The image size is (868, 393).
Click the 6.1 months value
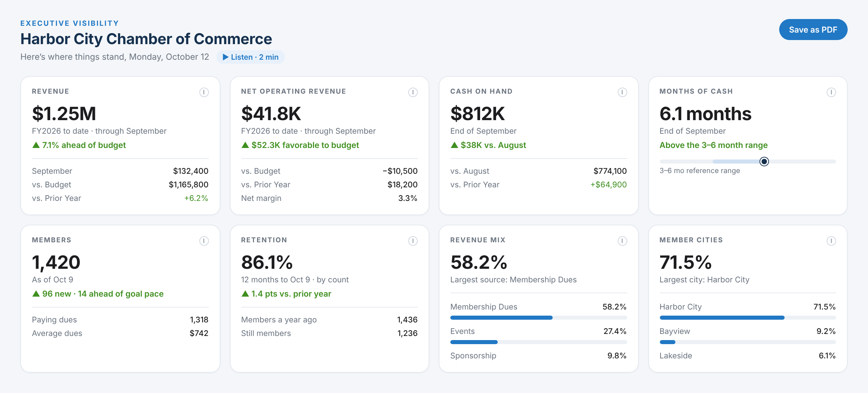pyautogui.click(x=705, y=113)
